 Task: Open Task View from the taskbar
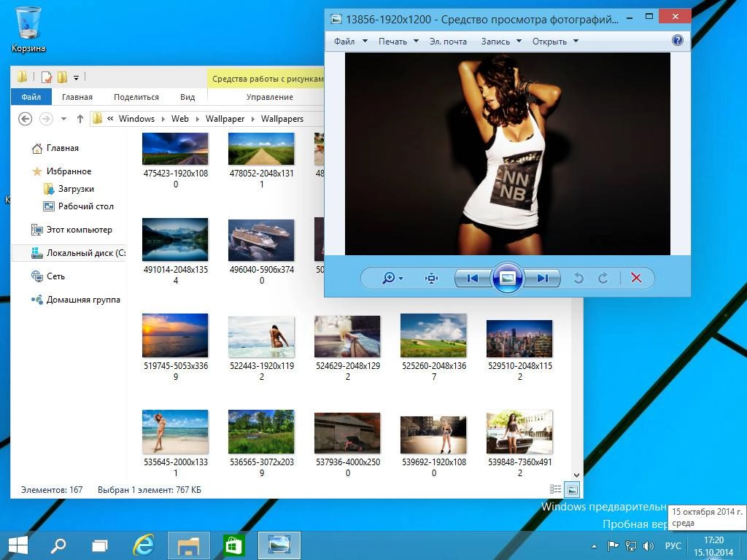100,545
